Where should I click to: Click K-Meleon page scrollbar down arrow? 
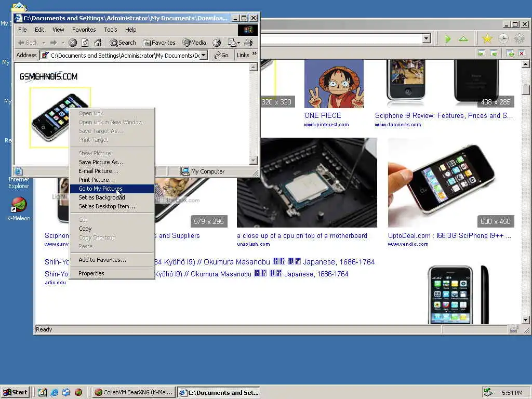pyautogui.click(x=526, y=320)
